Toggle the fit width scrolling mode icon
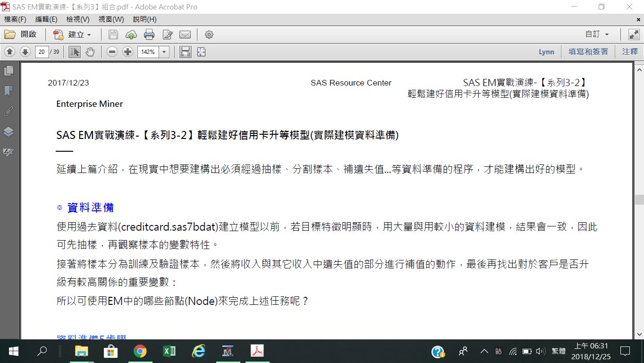644x363 pixels. [x=186, y=52]
